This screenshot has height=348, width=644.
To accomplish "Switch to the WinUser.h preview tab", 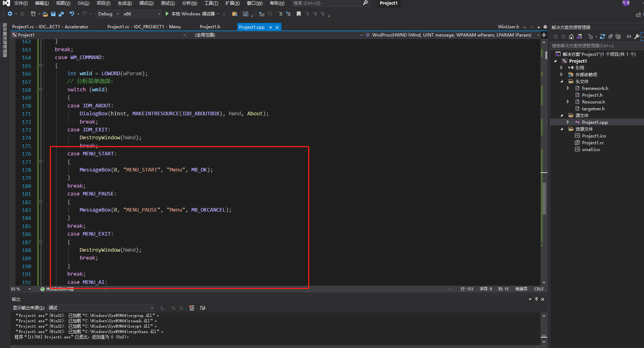I will [x=508, y=27].
